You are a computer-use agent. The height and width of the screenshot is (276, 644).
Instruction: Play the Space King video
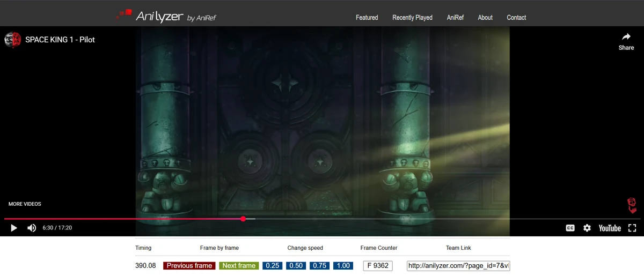click(x=14, y=228)
